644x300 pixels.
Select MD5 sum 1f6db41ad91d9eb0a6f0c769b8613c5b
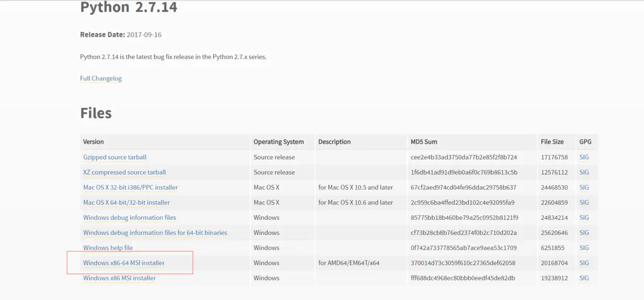pyautogui.click(x=464, y=172)
